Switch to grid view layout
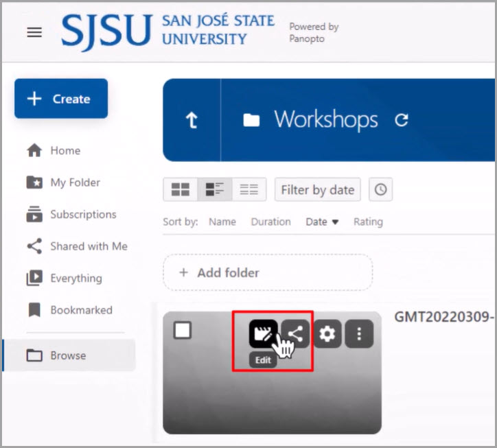The height and width of the screenshot is (448, 497). point(180,190)
